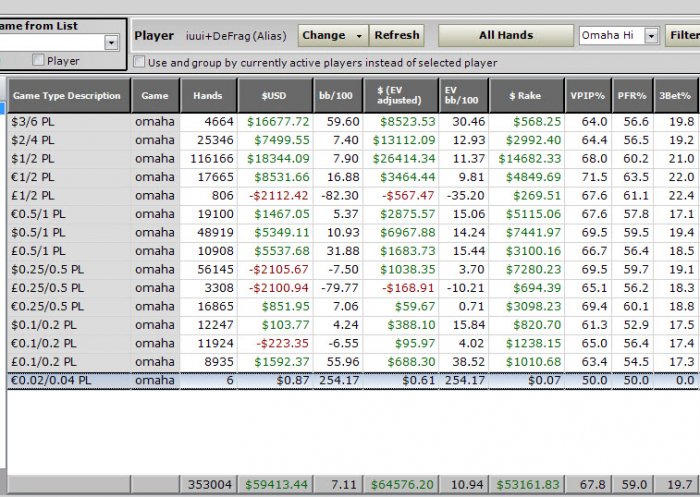Click the Refresh button
This screenshot has height=497, width=700.
tap(396, 35)
